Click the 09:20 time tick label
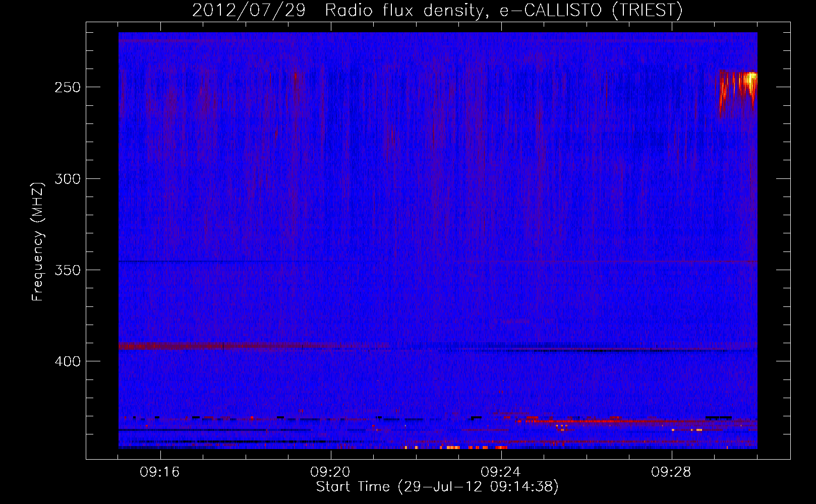The height and width of the screenshot is (504, 816). tap(330, 472)
